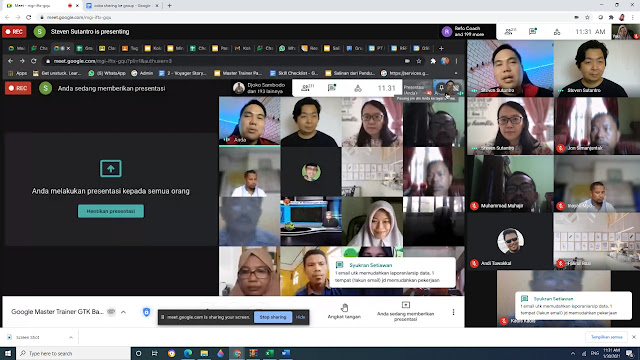Open the Windows Start menu
Viewport: 640px width, 360px height.
click(8, 353)
